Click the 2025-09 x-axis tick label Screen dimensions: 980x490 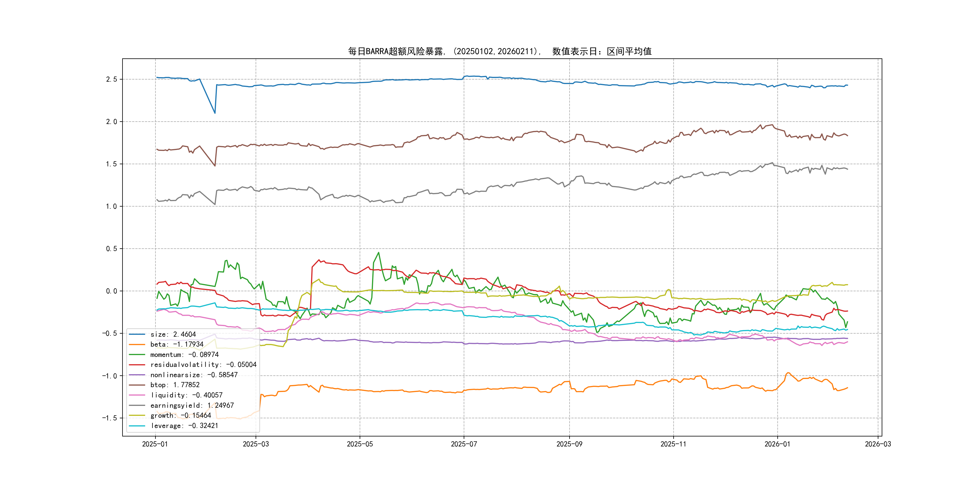pyautogui.click(x=569, y=444)
